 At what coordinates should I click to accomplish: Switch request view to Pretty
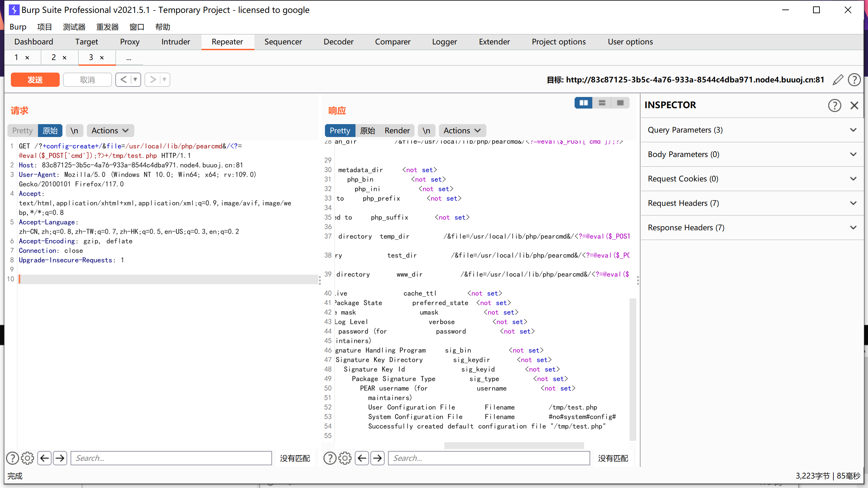pos(23,131)
